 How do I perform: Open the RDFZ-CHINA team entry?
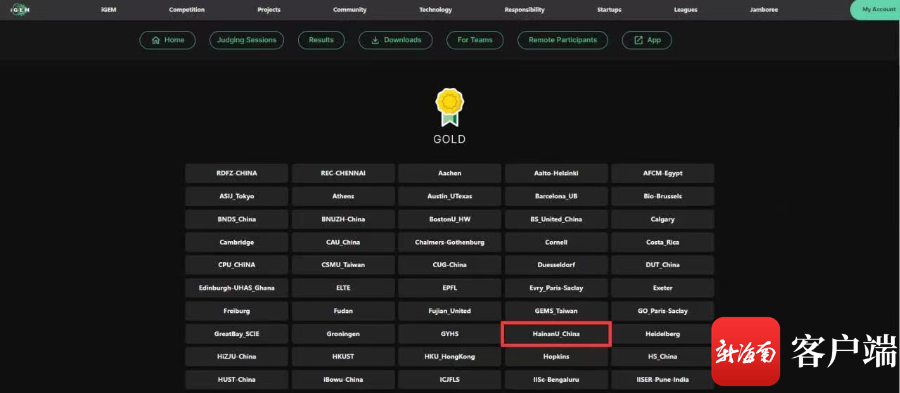pos(236,173)
